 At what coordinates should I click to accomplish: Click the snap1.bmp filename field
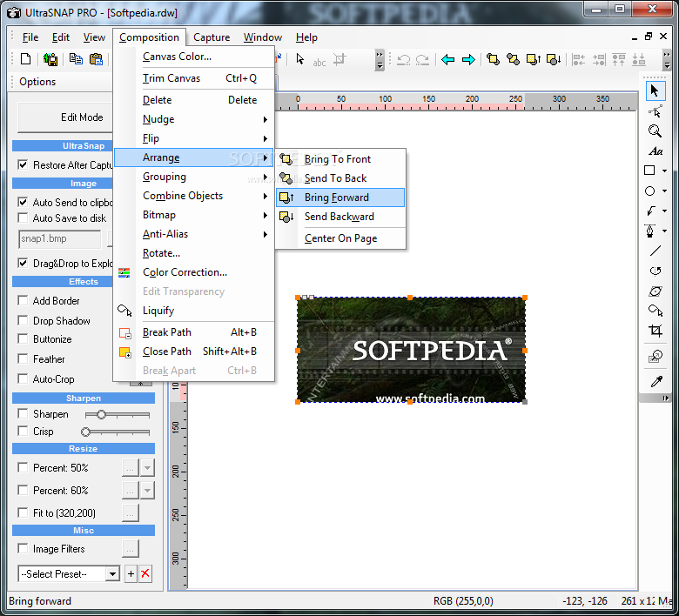60,239
